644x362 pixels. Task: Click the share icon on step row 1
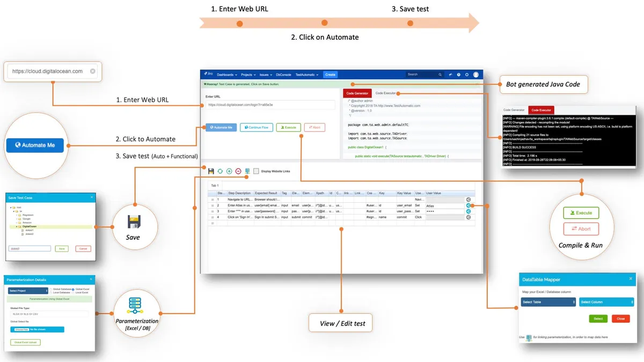(x=469, y=199)
